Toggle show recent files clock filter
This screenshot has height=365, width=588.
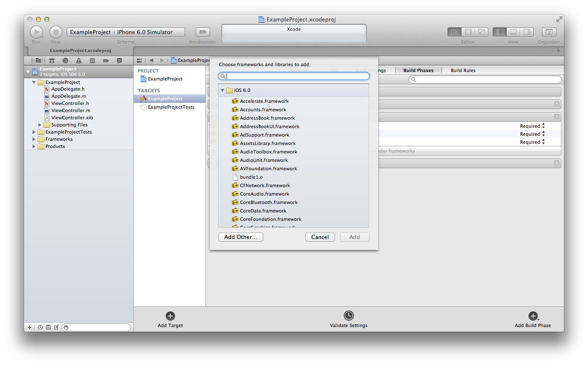click(x=40, y=327)
